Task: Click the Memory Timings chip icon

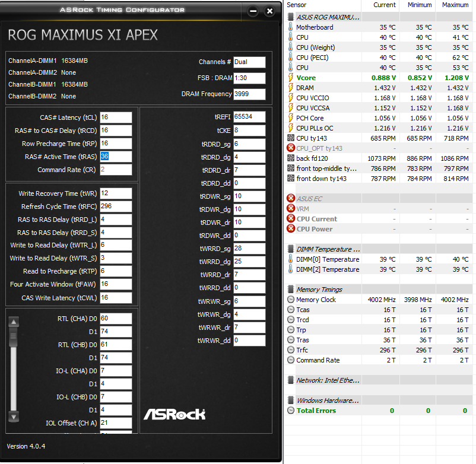Action: [290, 290]
